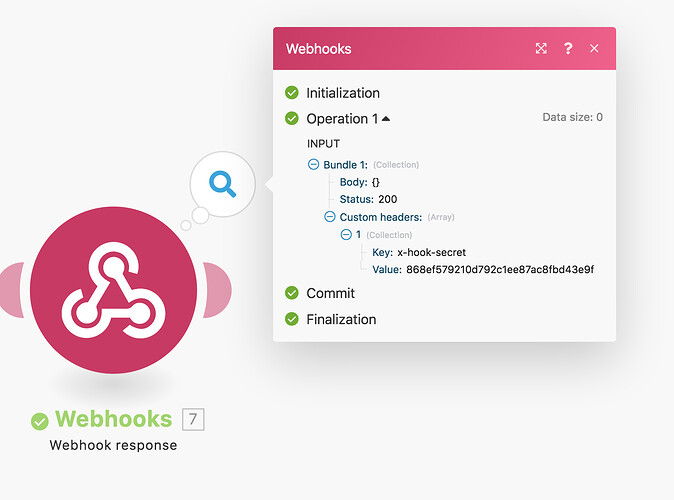This screenshot has height=500, width=674.
Task: Click the Custom headers label
Action: coord(381,217)
